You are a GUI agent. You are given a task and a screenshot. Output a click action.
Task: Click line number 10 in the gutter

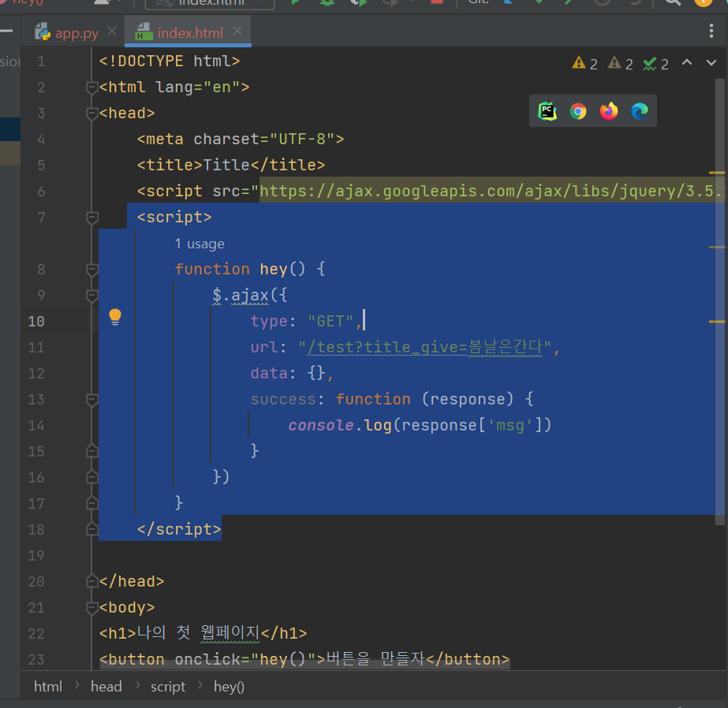tap(36, 322)
